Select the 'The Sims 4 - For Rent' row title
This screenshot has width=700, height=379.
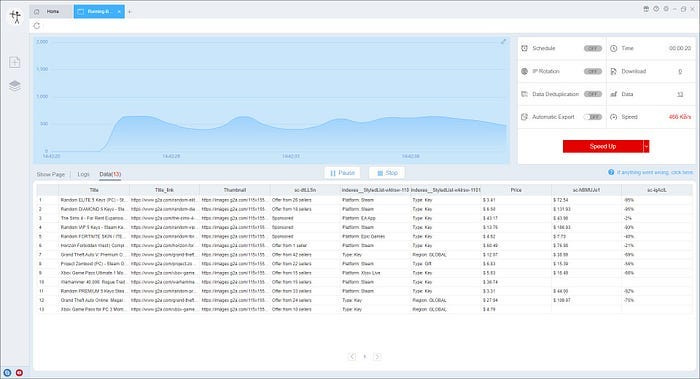[x=94, y=218]
